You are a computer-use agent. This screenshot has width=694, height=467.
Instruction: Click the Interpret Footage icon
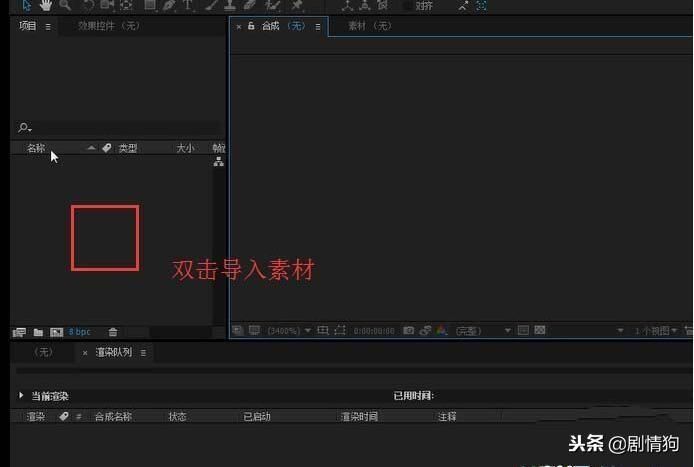[x=19, y=332]
